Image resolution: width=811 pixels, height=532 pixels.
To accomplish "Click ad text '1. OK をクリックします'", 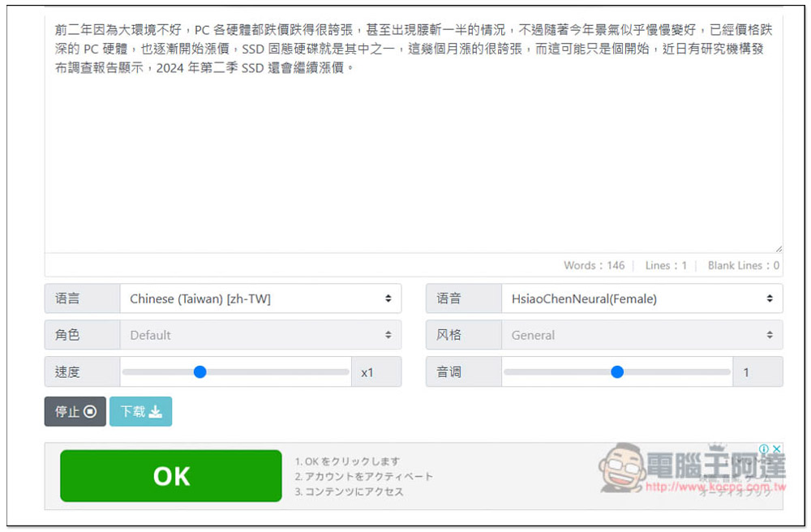I will coord(347,461).
